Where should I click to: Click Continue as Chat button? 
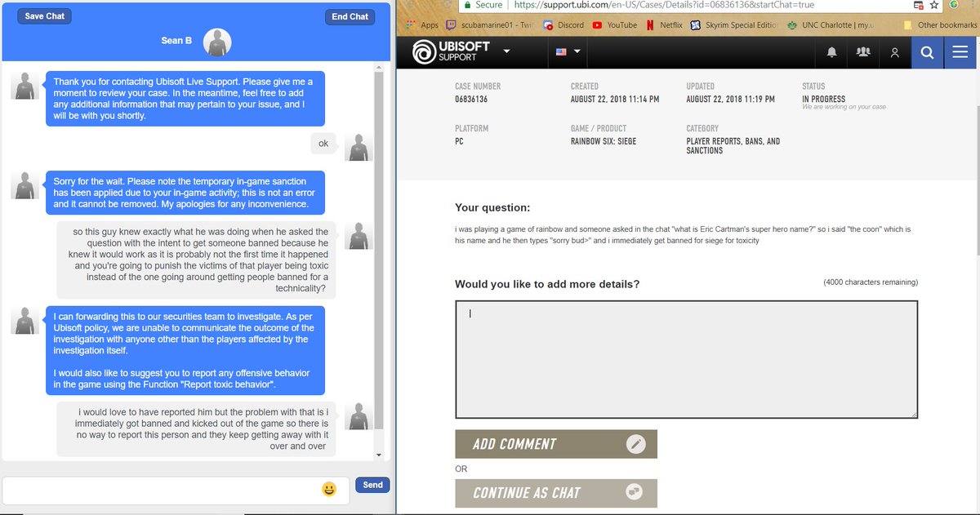click(x=556, y=493)
